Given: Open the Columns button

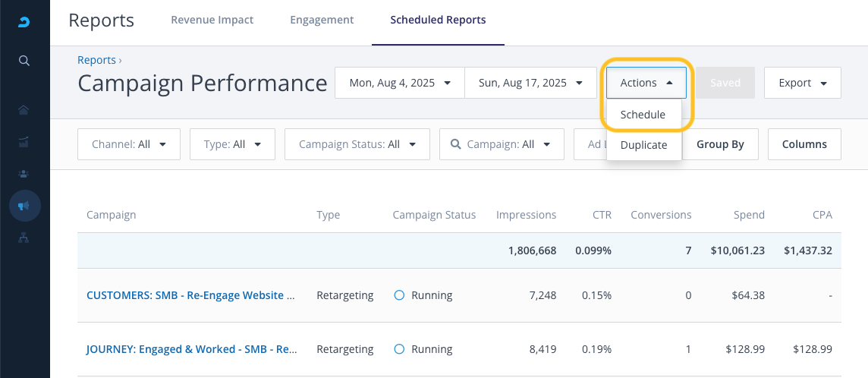Looking at the screenshot, I should tap(804, 144).
